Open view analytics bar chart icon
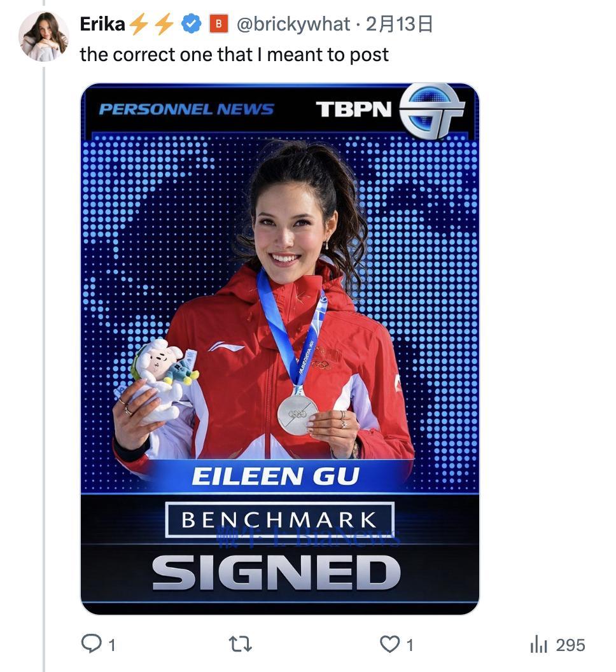Image resolution: width=616 pixels, height=672 pixels. coord(538,645)
